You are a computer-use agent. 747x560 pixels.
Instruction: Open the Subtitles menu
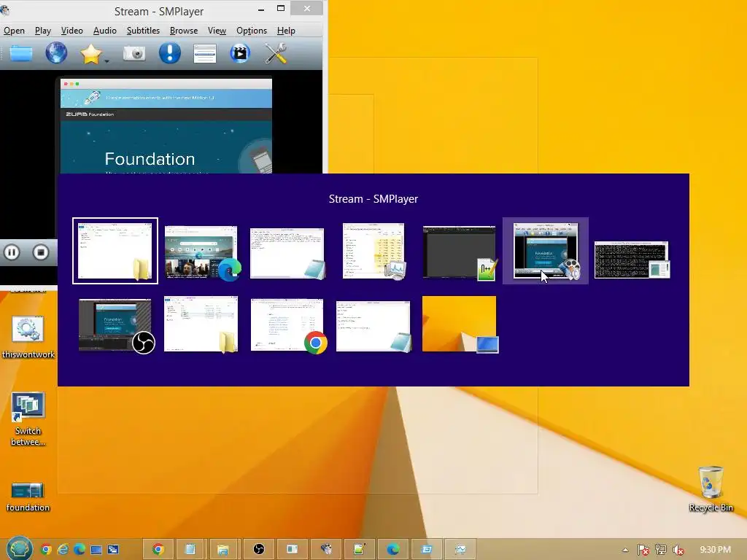tap(143, 31)
